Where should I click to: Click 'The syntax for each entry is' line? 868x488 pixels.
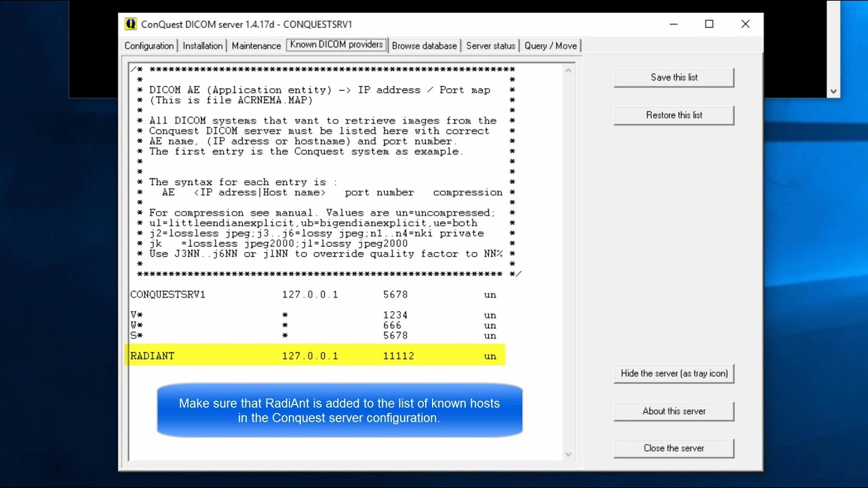[243, 182]
